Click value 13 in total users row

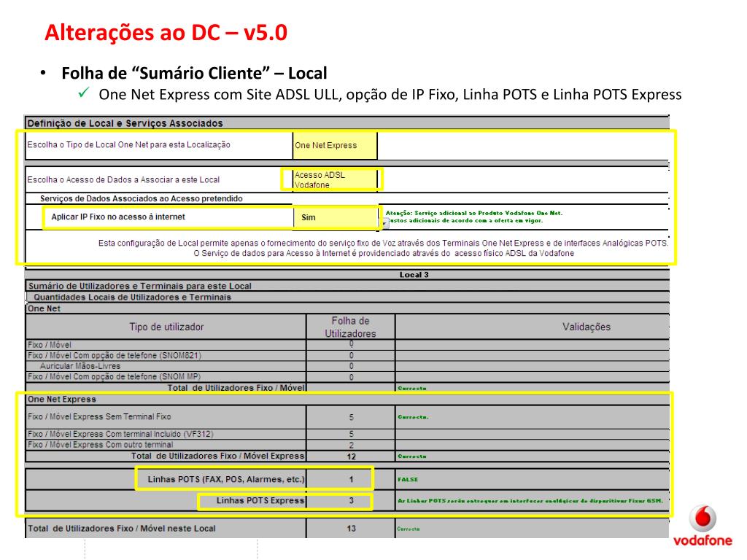(x=352, y=529)
